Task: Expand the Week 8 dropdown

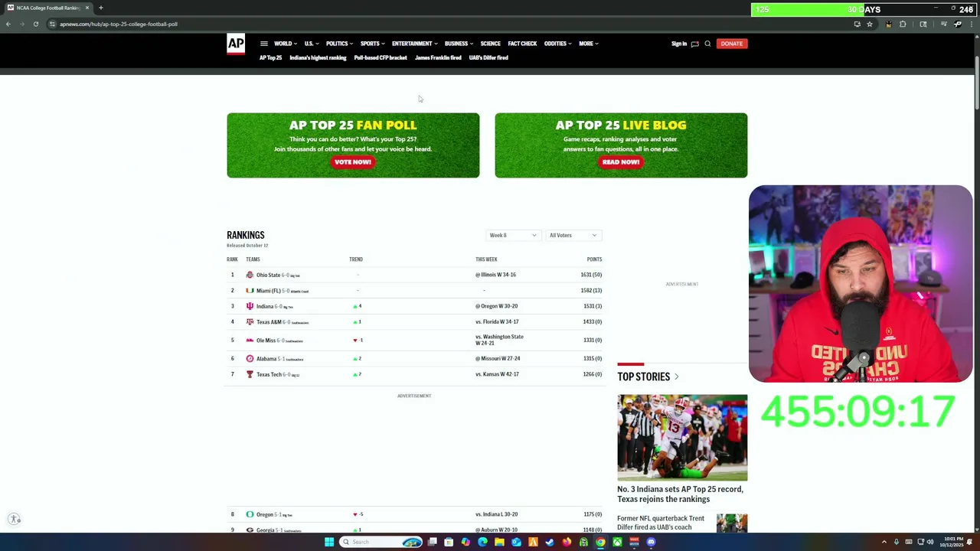Action: [x=513, y=235]
